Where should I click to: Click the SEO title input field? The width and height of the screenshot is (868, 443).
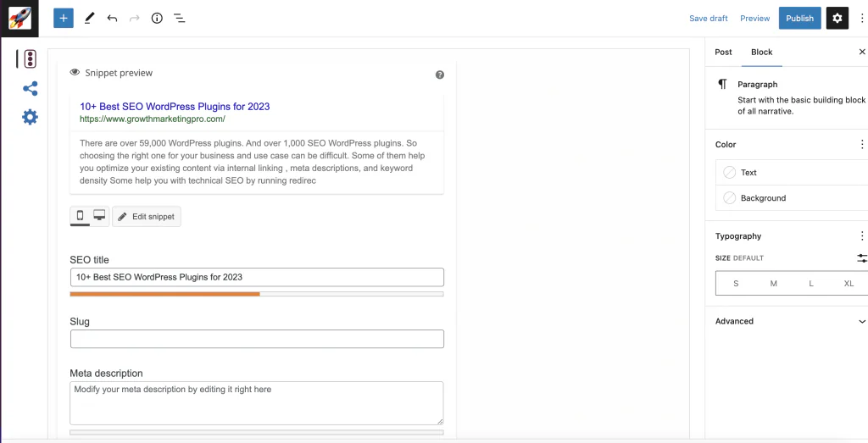pos(257,277)
